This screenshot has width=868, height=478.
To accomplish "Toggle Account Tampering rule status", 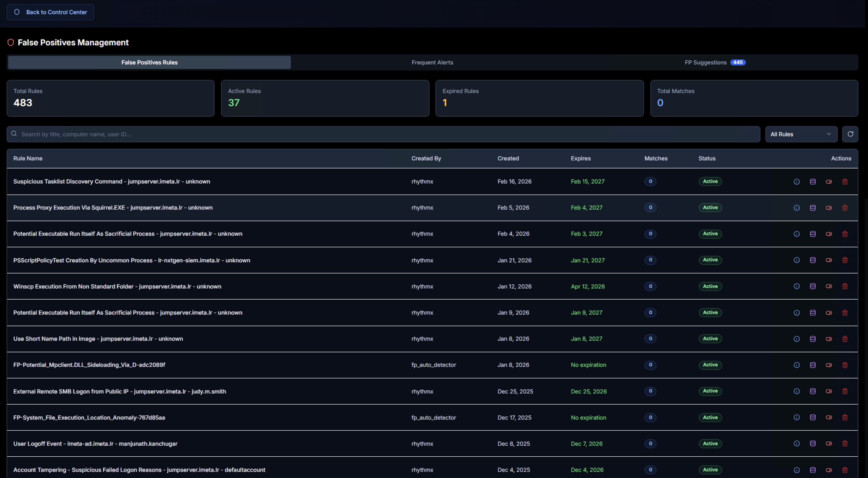I will pyautogui.click(x=829, y=470).
